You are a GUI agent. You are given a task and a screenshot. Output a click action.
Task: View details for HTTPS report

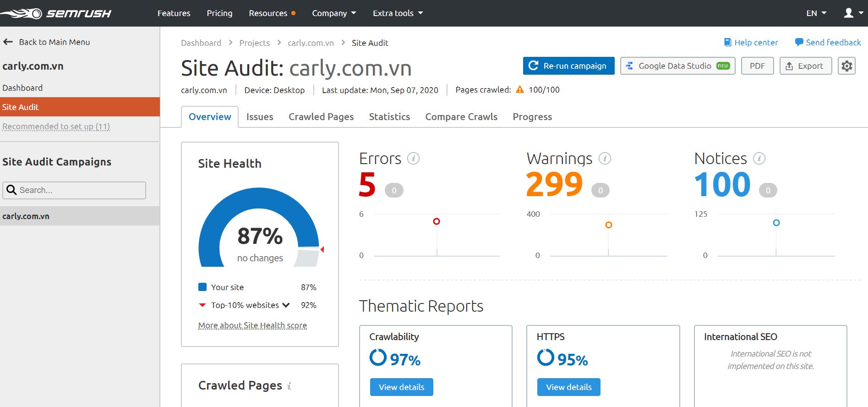pyautogui.click(x=568, y=387)
